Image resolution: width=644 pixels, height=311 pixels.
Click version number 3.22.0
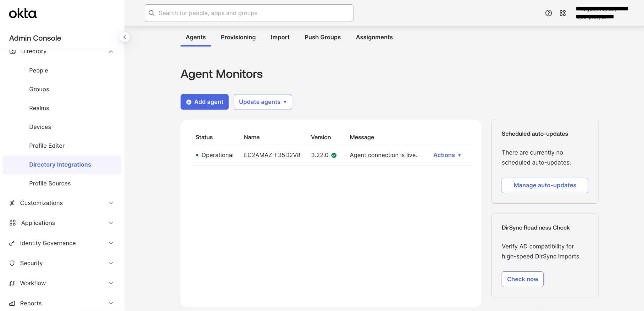(x=320, y=155)
